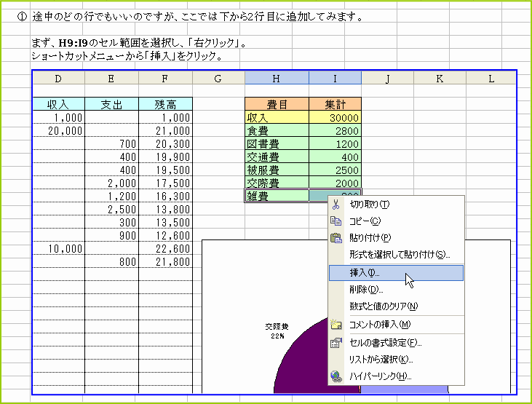Click the scissors Cut icon in context menu
This screenshot has height=404, width=532.
coord(336,205)
